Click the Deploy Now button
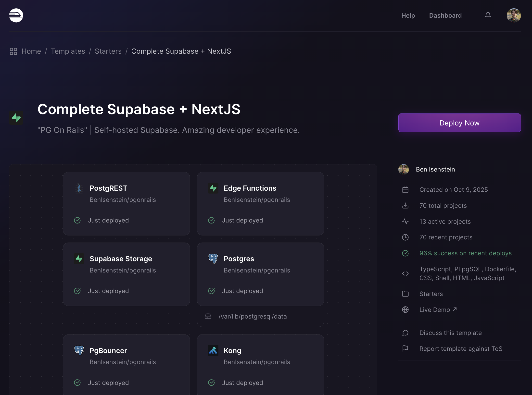 tap(459, 123)
